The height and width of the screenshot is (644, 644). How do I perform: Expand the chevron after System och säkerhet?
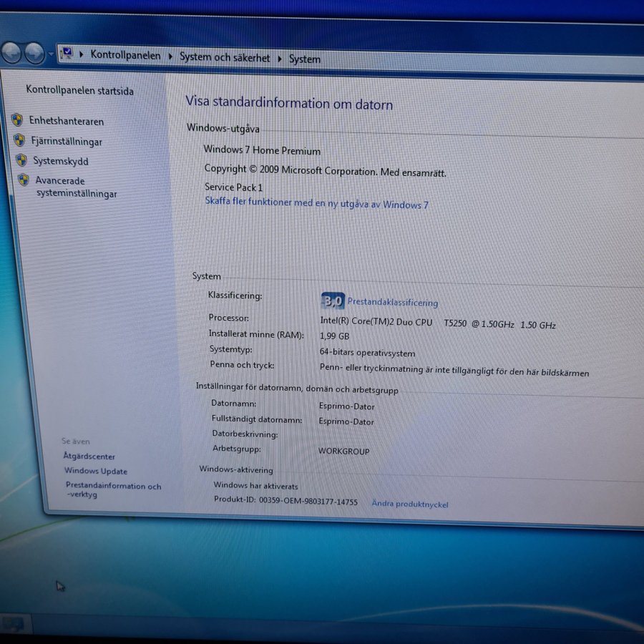point(280,59)
